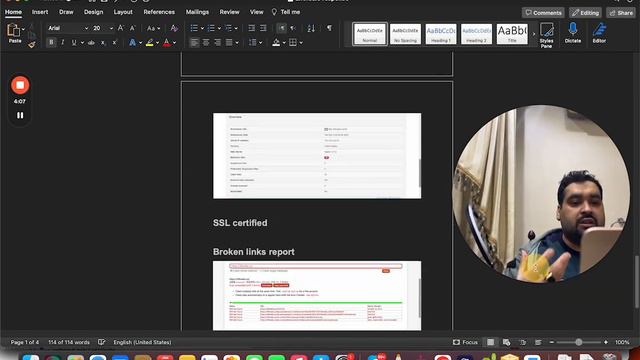Click the numbered list icon
The height and width of the screenshot is (360, 640).
(x=211, y=28)
